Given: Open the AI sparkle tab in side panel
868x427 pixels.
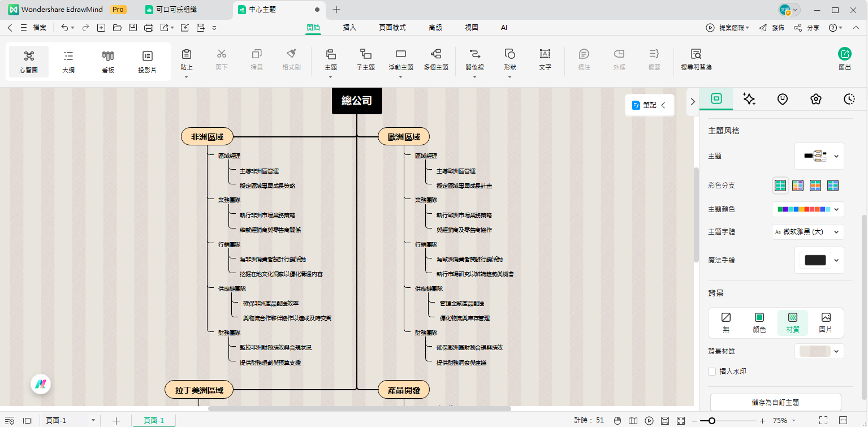Looking at the screenshot, I should pyautogui.click(x=749, y=100).
